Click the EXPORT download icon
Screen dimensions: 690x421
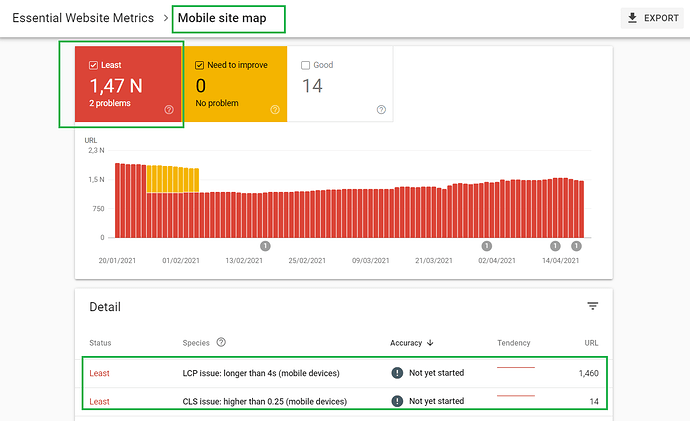(x=632, y=18)
